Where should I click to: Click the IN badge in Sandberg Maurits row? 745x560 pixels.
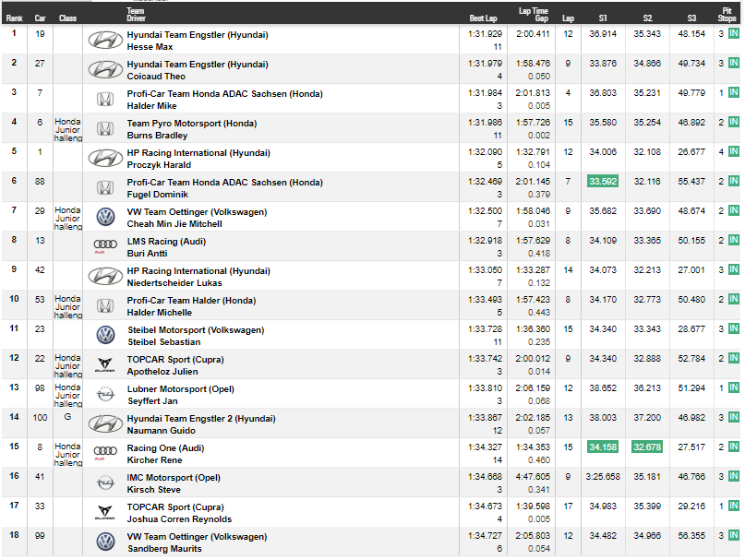[733, 536]
